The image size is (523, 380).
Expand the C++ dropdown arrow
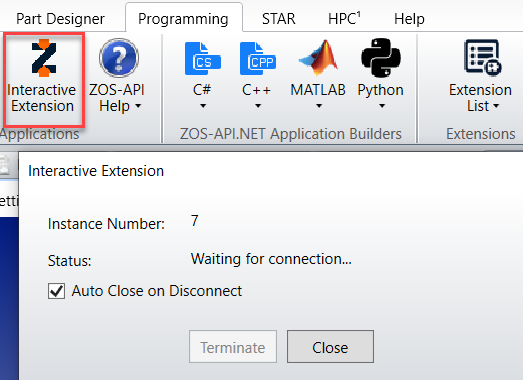pos(258,106)
